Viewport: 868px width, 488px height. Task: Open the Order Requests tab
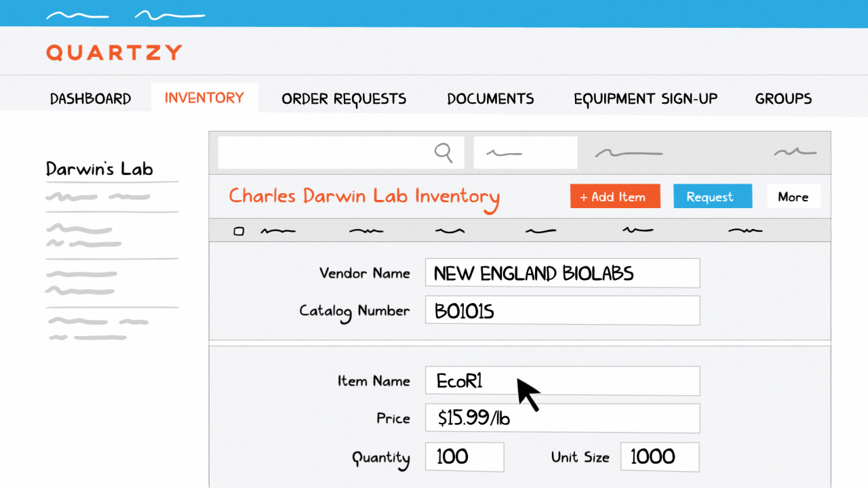pyautogui.click(x=344, y=99)
